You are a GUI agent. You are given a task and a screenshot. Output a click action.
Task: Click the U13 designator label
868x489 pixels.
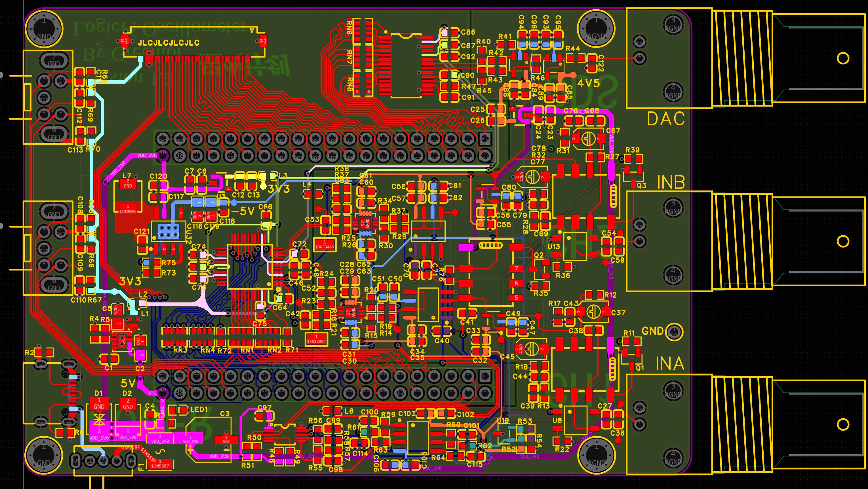pyautogui.click(x=554, y=246)
